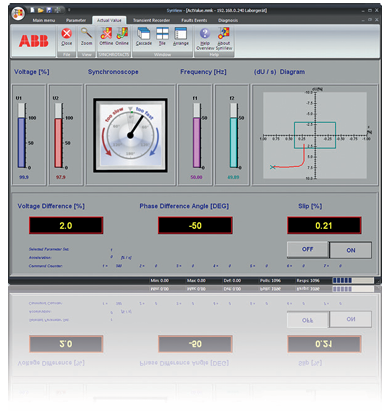Click 'Resps: 1096' in status bar
This screenshot has height=411, width=386.
(x=308, y=280)
